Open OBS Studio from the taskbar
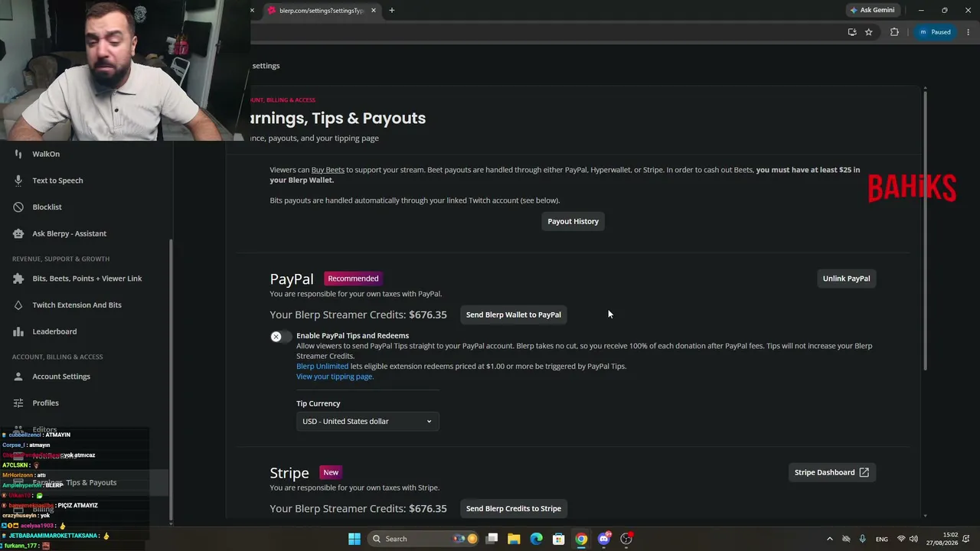 click(626, 539)
